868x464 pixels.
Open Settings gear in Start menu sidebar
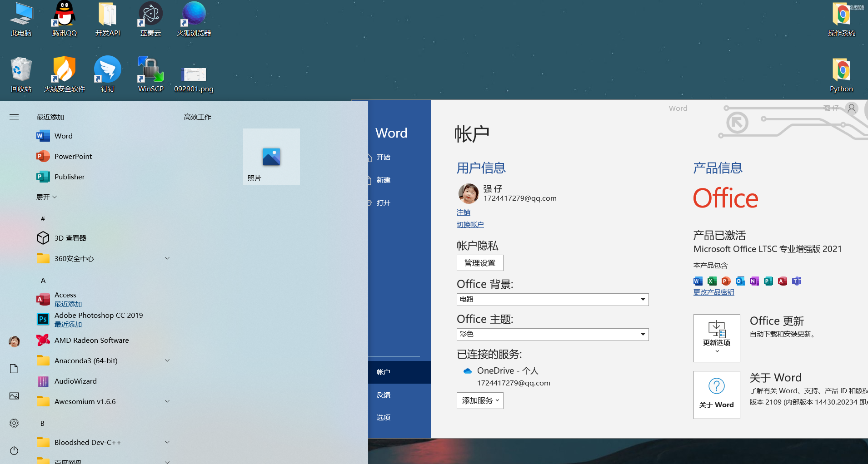(14, 423)
